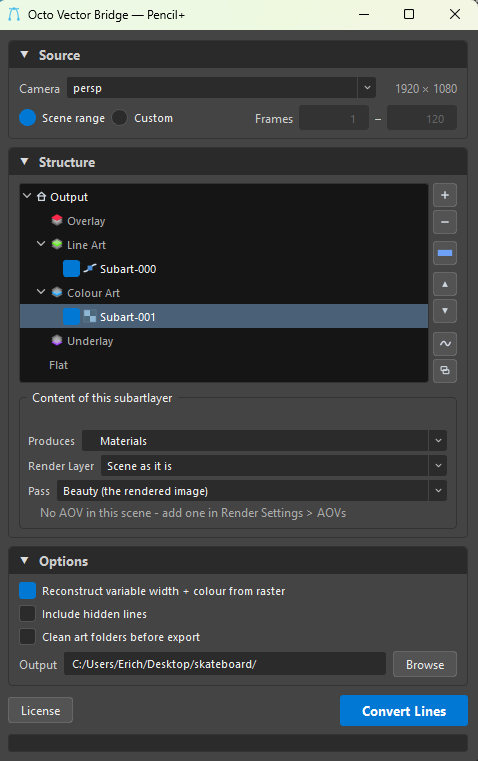Select the Custom frame range radio button
Viewport: 478px width, 761px height.
[x=119, y=118]
